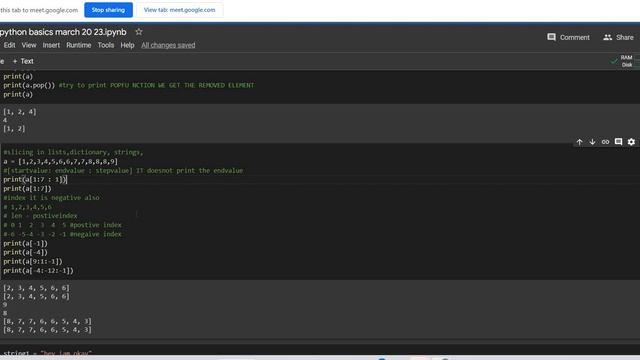Click the code line print(a[-1])
The height and width of the screenshot is (360, 640).
(25, 243)
